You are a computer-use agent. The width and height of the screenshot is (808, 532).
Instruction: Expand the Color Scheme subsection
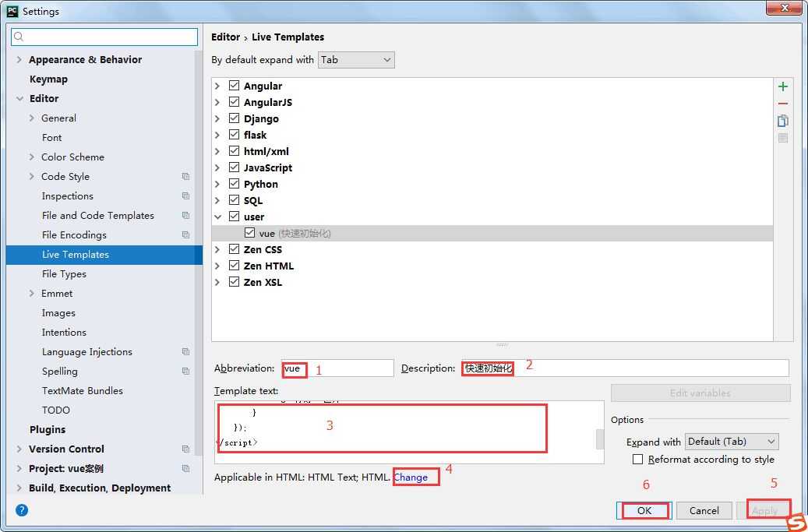point(32,157)
